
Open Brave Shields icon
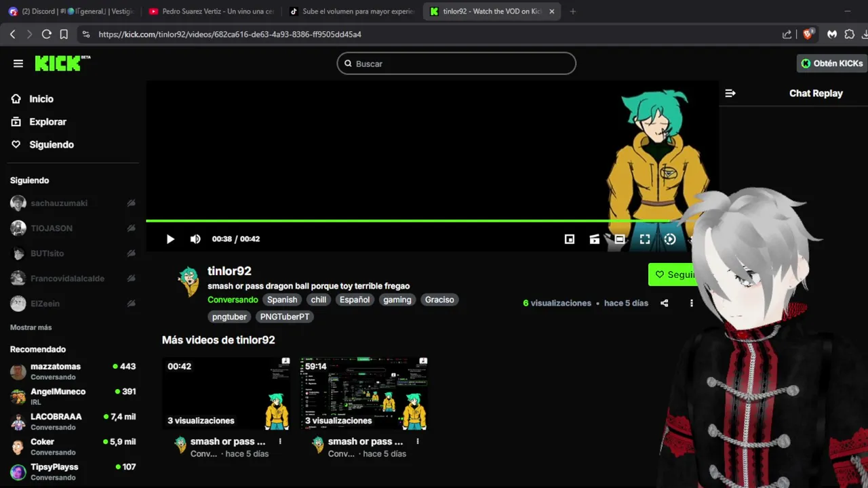(x=808, y=35)
